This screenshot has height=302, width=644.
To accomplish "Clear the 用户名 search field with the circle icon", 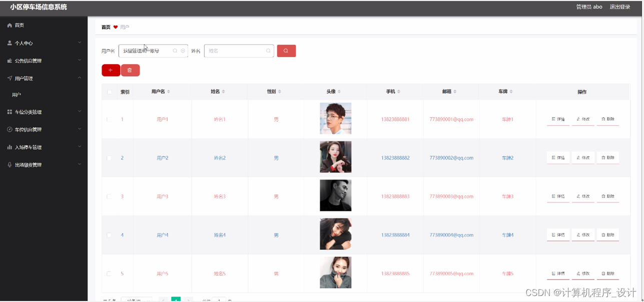I will [183, 51].
